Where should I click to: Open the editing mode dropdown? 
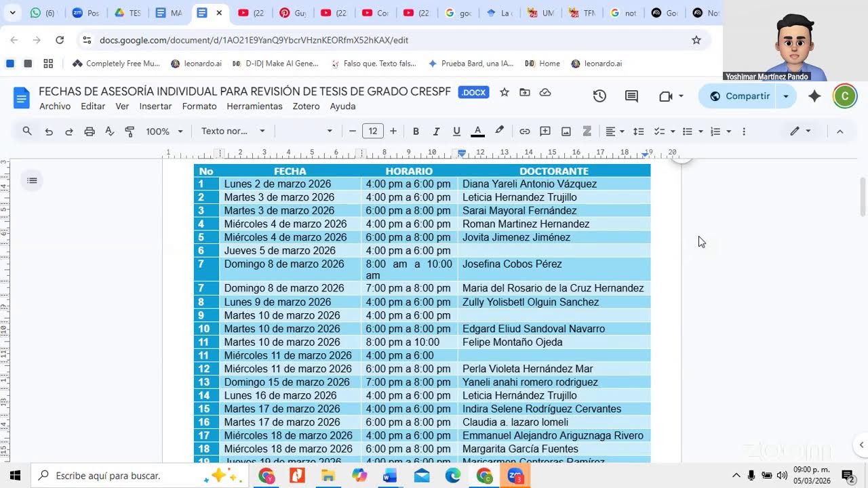[800, 131]
